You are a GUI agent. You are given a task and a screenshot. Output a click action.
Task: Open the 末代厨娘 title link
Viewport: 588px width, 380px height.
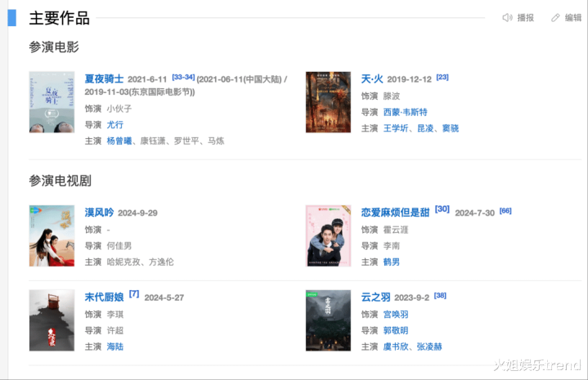click(104, 297)
